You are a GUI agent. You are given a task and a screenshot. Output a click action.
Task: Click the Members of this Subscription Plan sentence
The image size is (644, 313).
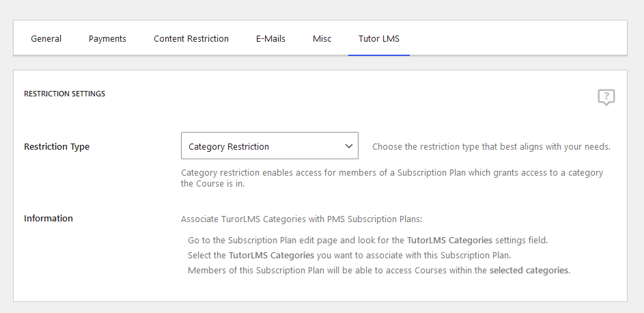378,271
